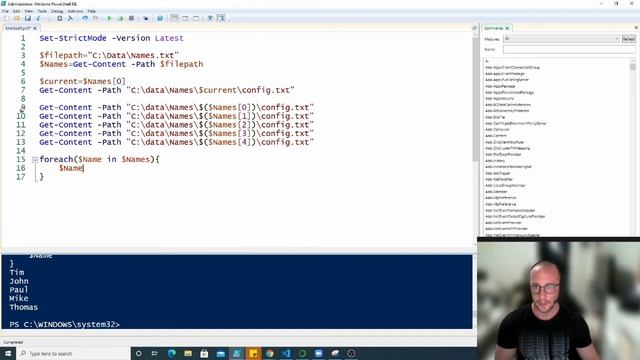This screenshot has height=360, width=640.
Task: Open Task View on taskbar
Action: 155,353
